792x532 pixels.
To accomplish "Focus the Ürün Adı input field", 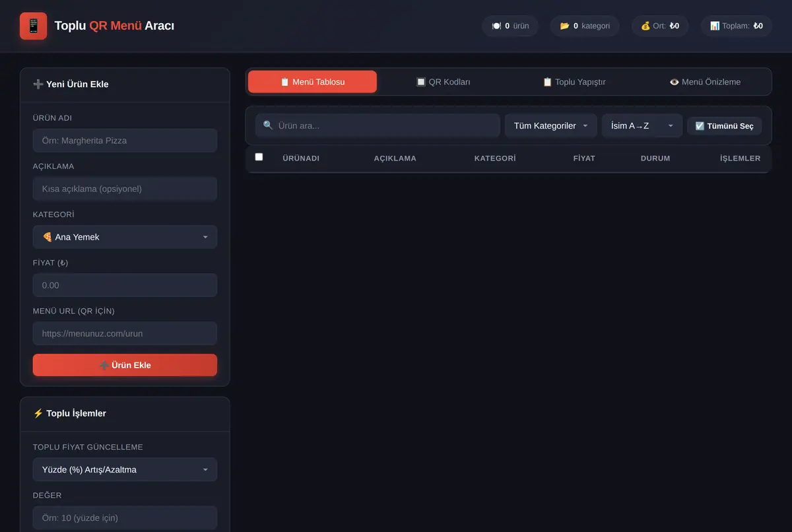I will 125,141.
